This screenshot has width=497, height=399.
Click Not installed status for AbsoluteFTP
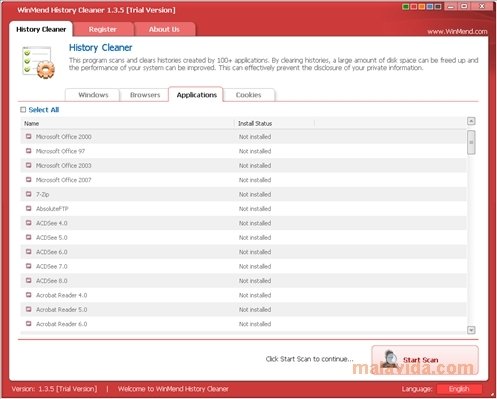pyautogui.click(x=255, y=209)
